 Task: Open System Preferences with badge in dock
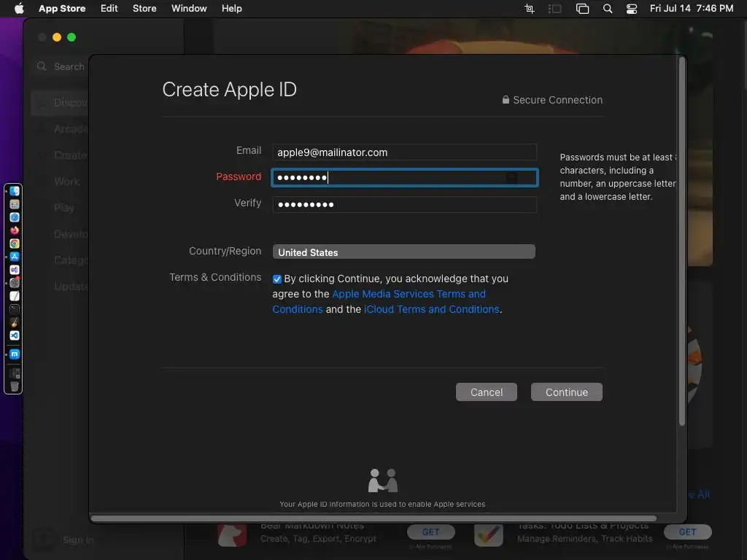click(x=15, y=283)
